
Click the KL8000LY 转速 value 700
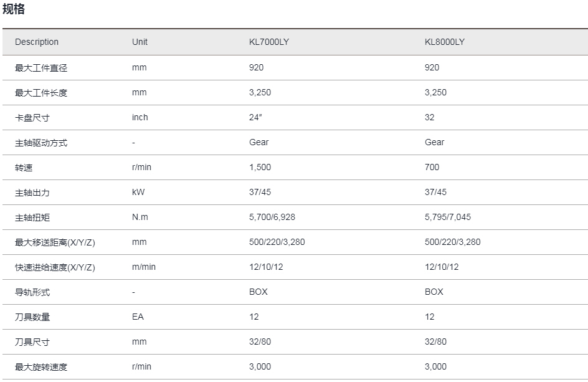[x=432, y=167]
